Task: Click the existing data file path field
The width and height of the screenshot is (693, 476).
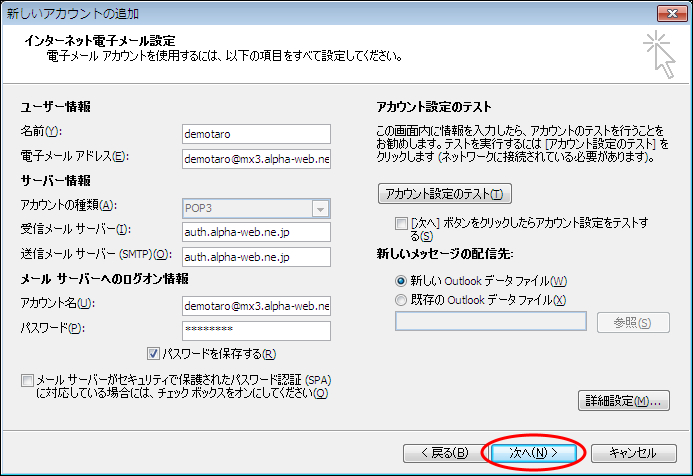Action: (491, 321)
